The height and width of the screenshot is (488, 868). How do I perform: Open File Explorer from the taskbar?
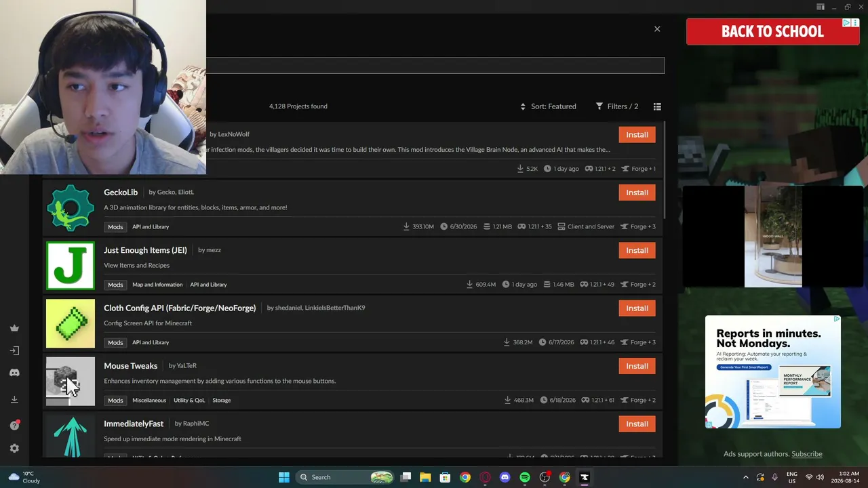[x=425, y=477]
